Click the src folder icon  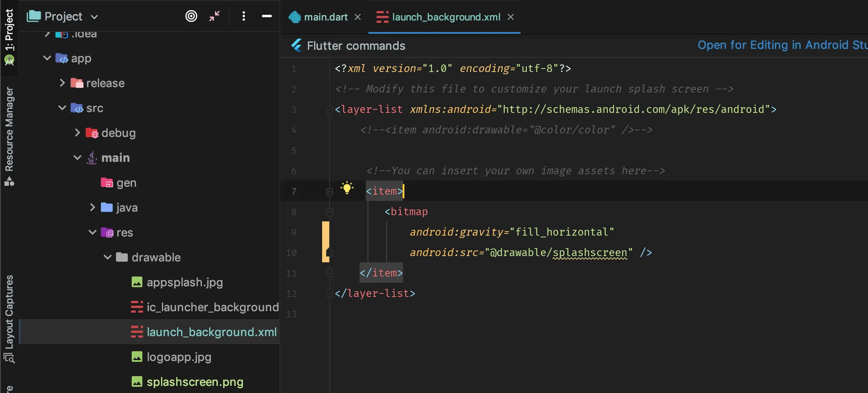point(77,108)
